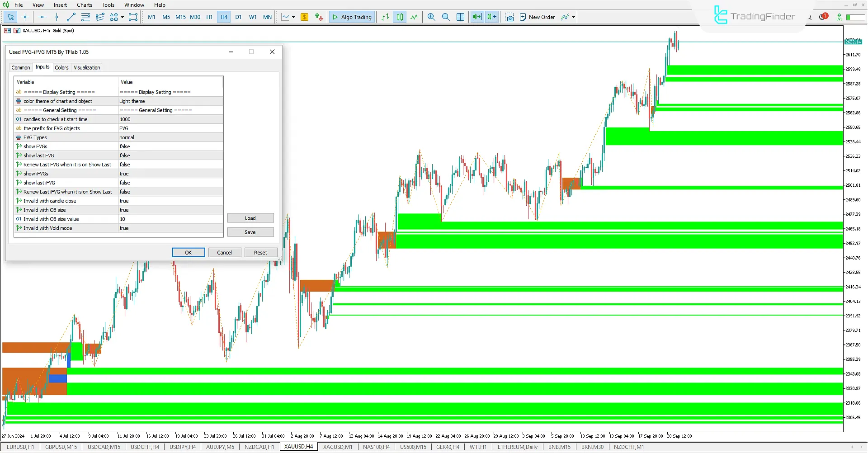868x453 pixels.
Task: Tile the chart windows
Action: pos(461,17)
